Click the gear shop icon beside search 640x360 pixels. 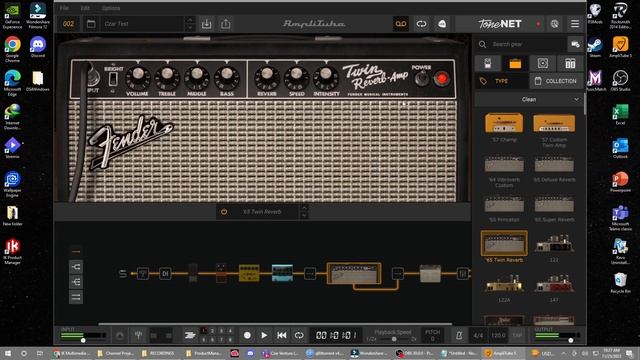pyautogui.click(x=576, y=44)
